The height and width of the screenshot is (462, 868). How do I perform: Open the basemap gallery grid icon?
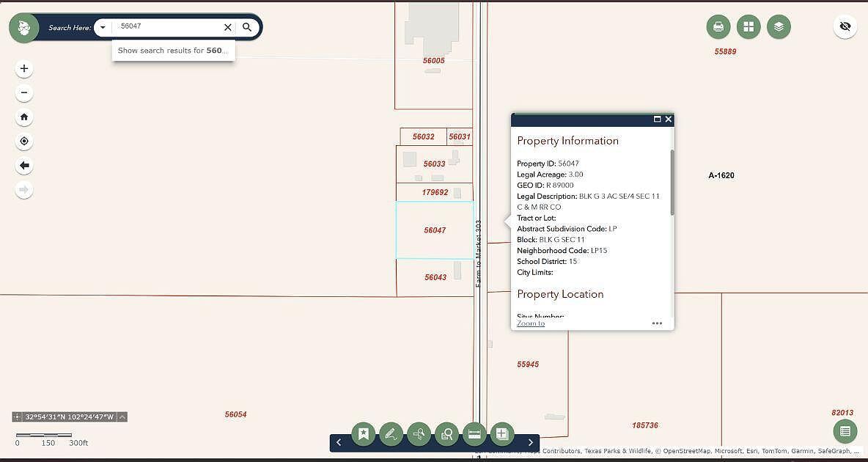(x=749, y=26)
